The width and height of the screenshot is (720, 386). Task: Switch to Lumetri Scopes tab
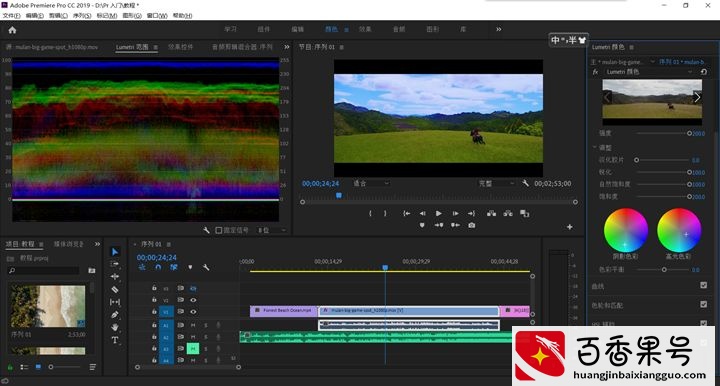pos(132,47)
